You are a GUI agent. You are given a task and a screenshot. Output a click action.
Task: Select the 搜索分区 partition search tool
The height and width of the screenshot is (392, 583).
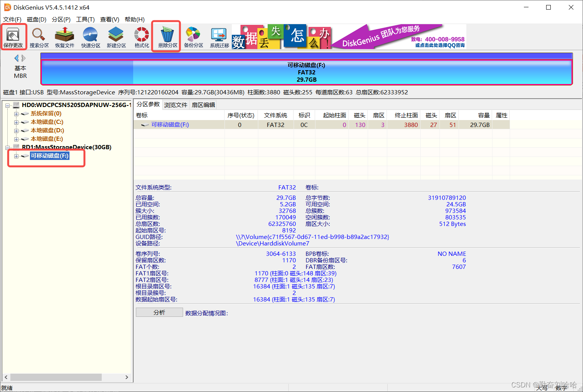click(x=39, y=36)
